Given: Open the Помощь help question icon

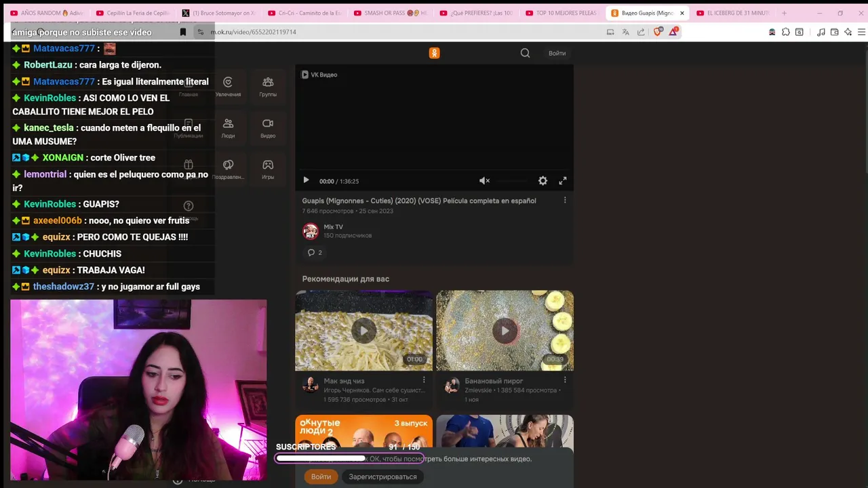Looking at the screenshot, I should pos(189,205).
